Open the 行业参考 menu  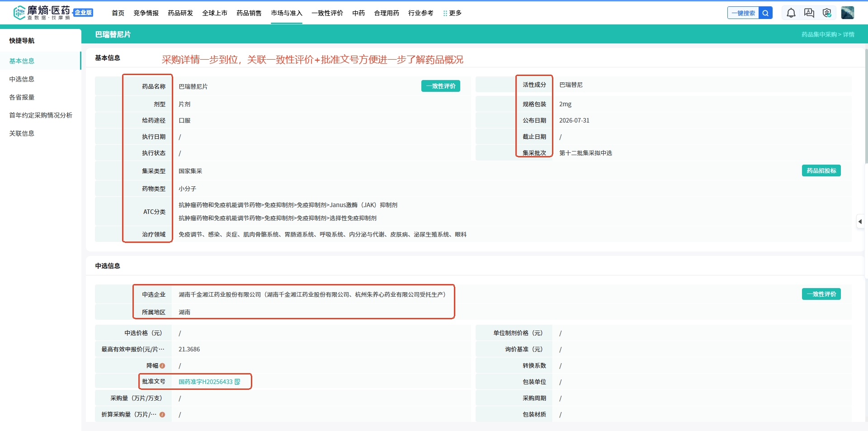421,13
